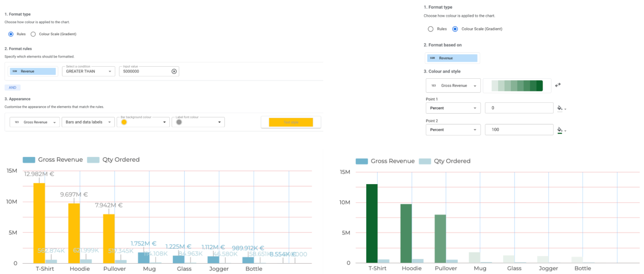This screenshot has width=644, height=274.
Task: Click the Point 1 value field showing 0
Action: click(519, 108)
